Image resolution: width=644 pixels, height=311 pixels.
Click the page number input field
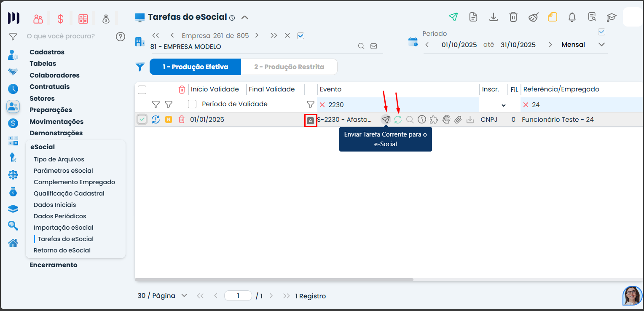[x=238, y=296]
